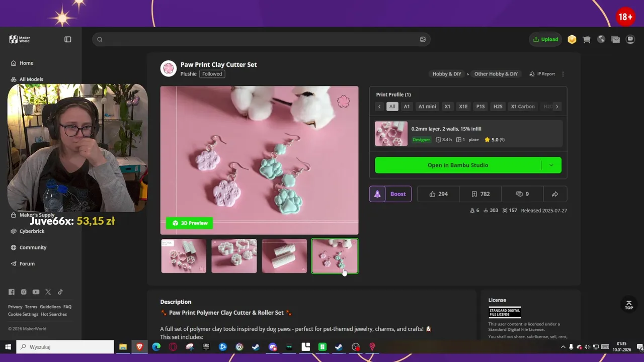Screen dimensions: 644x362
Task: Select the All printer filter tab
Action: click(x=392, y=107)
